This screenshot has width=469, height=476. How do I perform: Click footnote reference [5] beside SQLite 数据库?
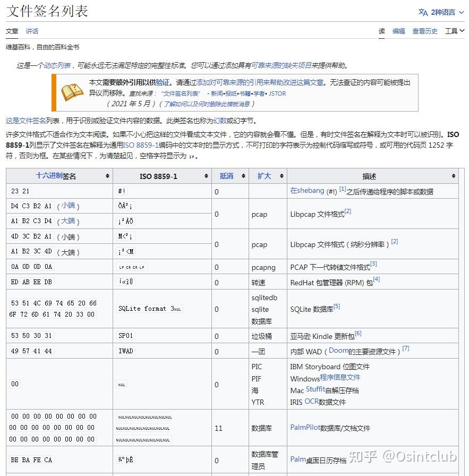(x=338, y=306)
